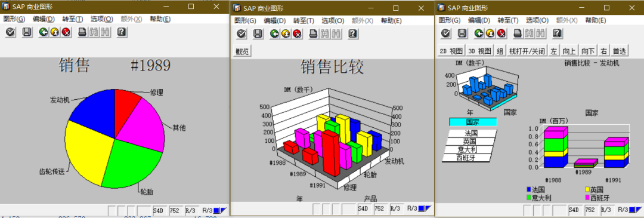Click blue 法国 legend swatch

528,189
